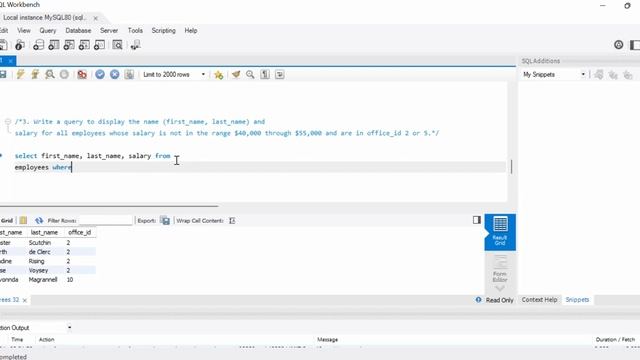
Task: Open the inspector icon in main toolbar
Action: click(x=20, y=45)
